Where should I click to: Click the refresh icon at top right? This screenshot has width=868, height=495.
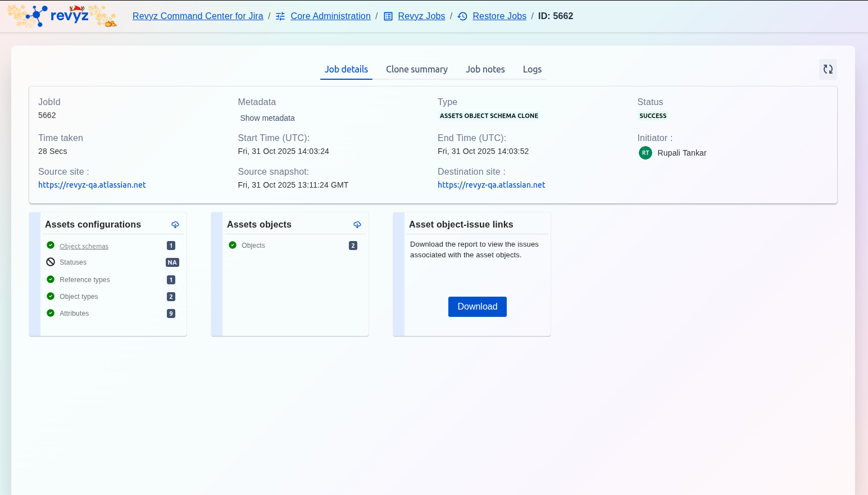click(828, 69)
